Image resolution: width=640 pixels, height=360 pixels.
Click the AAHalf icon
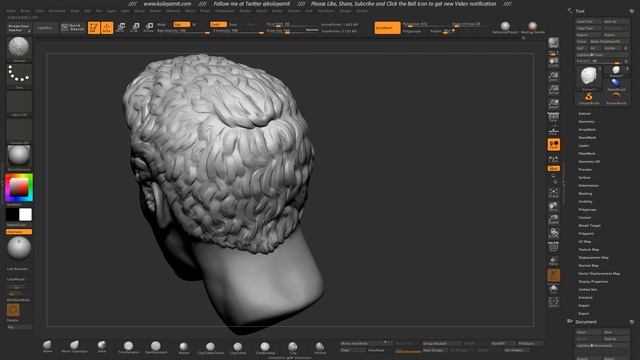click(553, 103)
